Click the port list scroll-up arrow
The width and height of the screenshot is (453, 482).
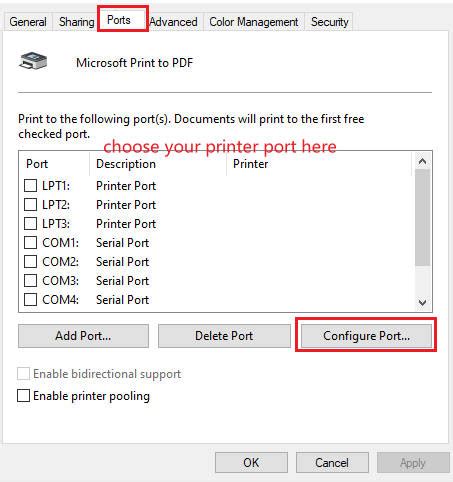point(422,161)
